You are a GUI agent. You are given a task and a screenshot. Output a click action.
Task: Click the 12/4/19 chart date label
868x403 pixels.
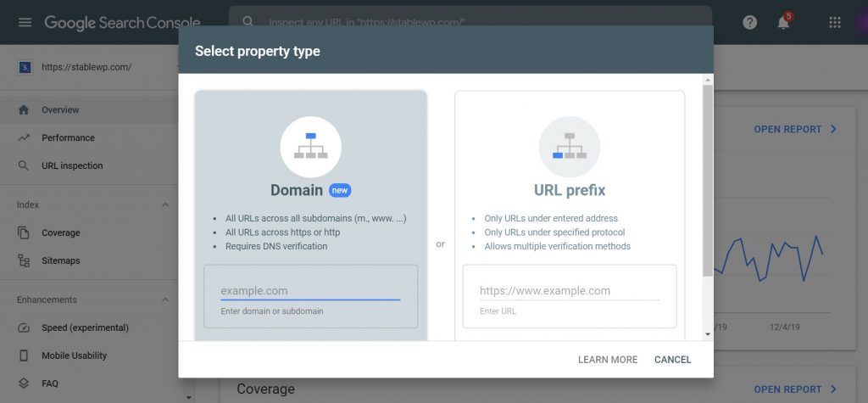coord(784,327)
